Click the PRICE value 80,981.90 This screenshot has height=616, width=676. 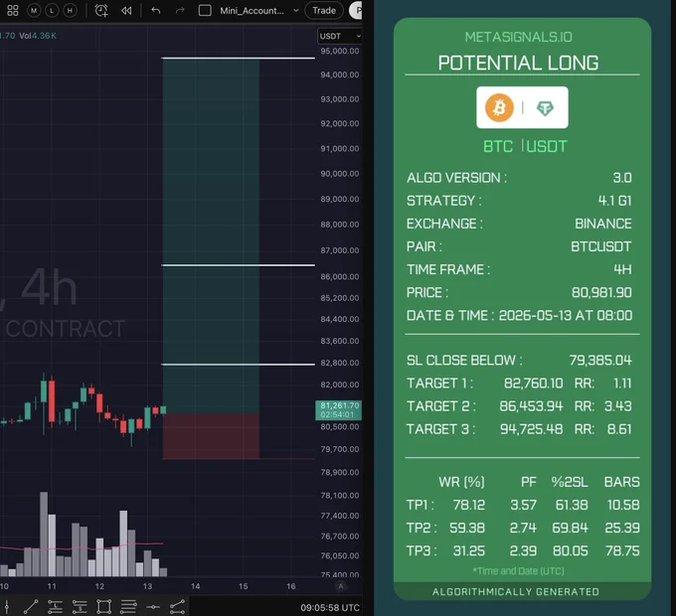click(x=601, y=292)
